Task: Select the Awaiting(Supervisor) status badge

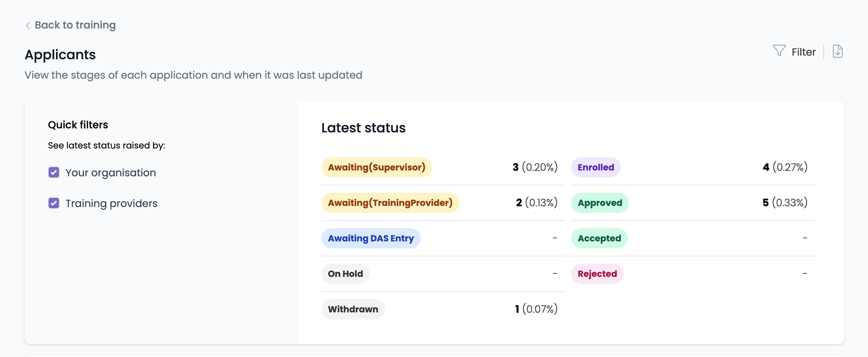Action: point(376,167)
